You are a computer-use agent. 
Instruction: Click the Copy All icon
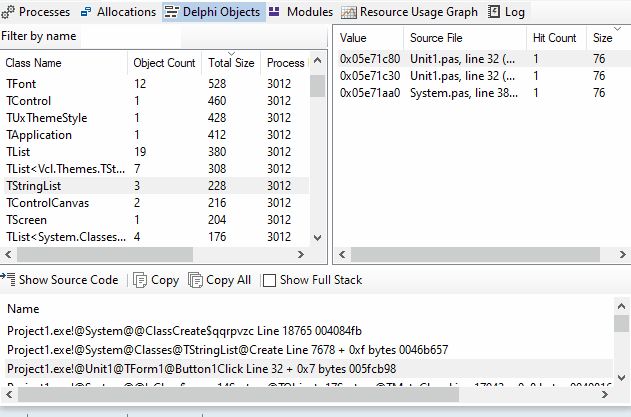(195, 280)
